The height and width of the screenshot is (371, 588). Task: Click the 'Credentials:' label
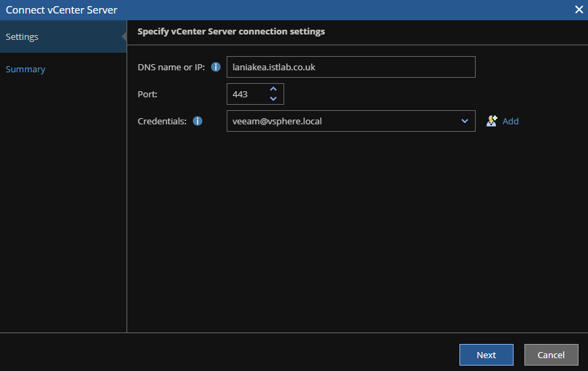coord(162,121)
